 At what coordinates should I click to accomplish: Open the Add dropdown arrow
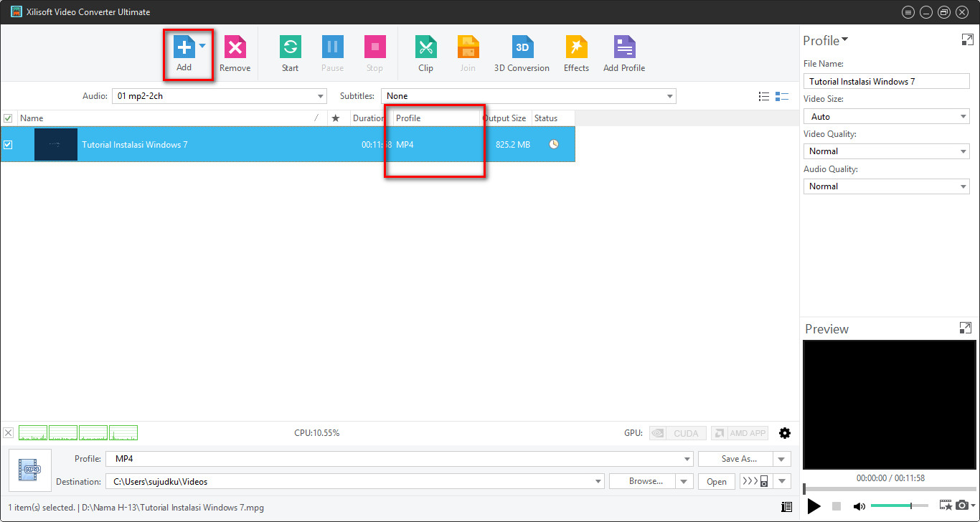pyautogui.click(x=202, y=46)
